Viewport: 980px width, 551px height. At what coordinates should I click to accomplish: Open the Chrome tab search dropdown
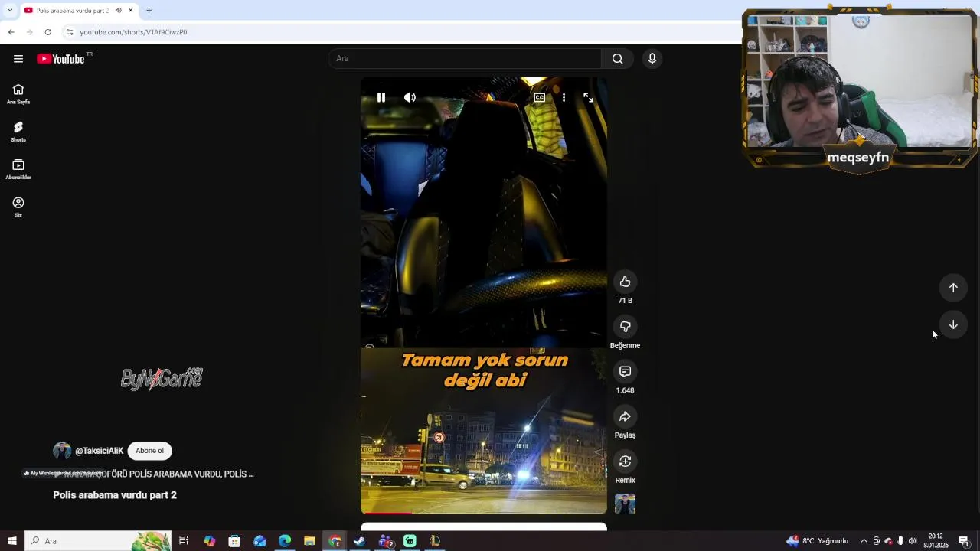click(9, 11)
